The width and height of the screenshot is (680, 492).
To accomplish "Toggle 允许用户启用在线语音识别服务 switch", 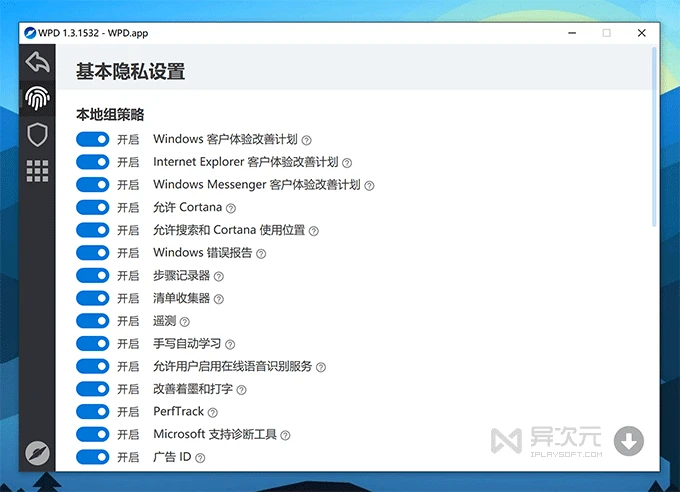I will tap(92, 367).
